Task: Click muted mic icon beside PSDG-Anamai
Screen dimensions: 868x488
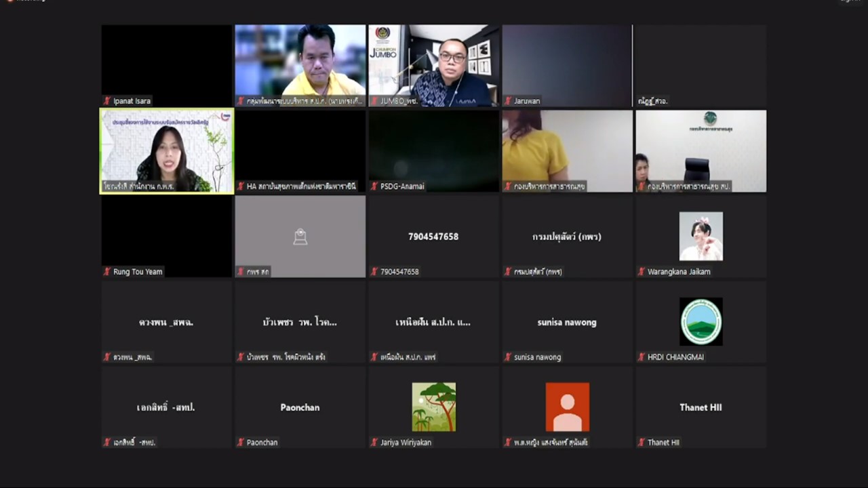Action: 374,186
